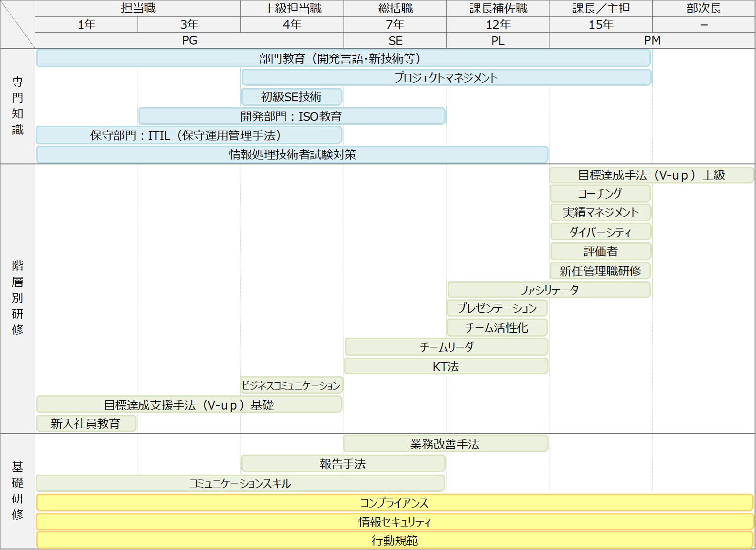Select the 専門知識 row label
Viewport: 756px width, 550px height.
pos(18,106)
